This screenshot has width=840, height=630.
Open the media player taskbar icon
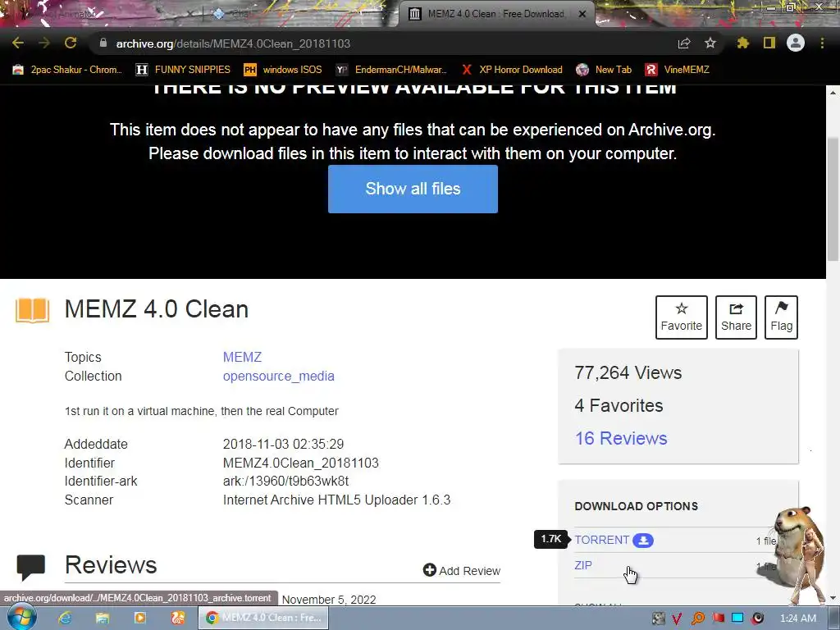139,619
